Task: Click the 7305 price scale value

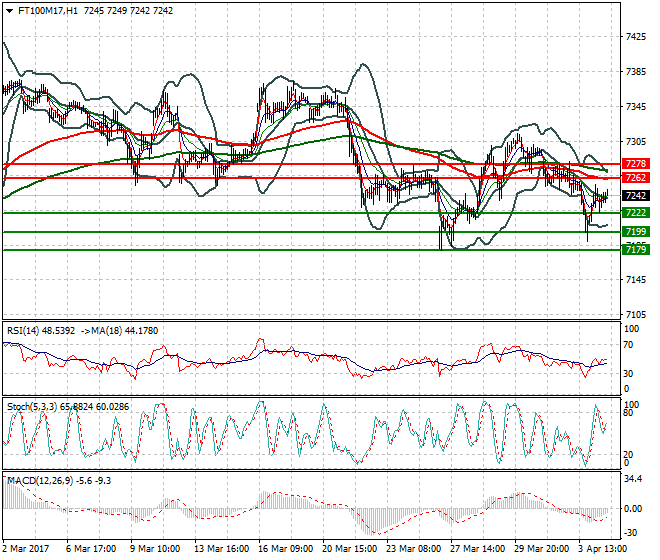Action: (636, 142)
